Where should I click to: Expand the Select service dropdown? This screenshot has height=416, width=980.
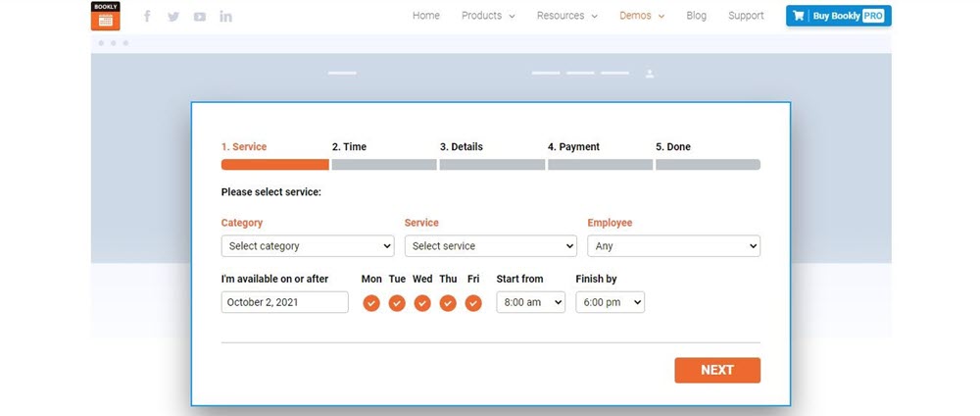pyautogui.click(x=490, y=246)
